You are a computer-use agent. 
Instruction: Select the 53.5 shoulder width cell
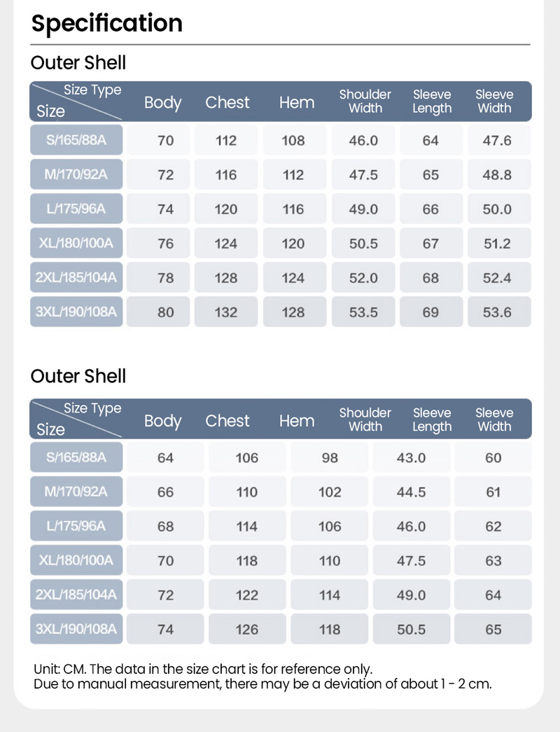tap(363, 312)
